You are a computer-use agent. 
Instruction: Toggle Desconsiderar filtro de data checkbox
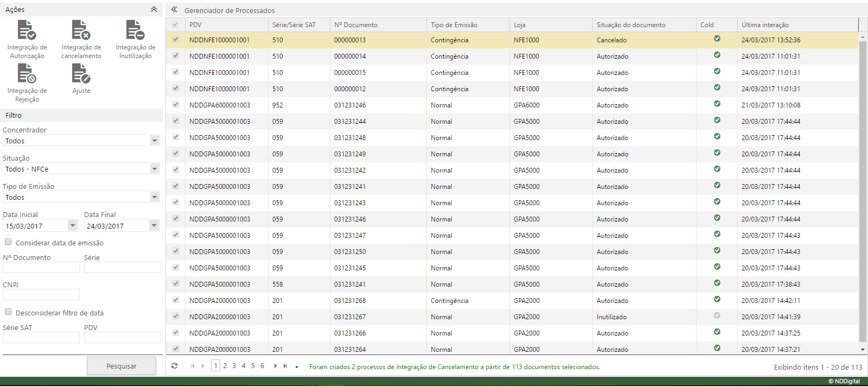pyautogui.click(x=8, y=312)
